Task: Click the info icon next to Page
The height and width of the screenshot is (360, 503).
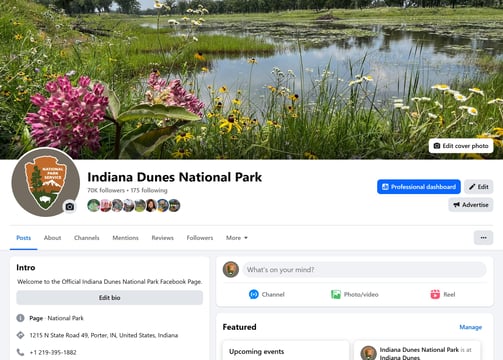Action: [20, 318]
